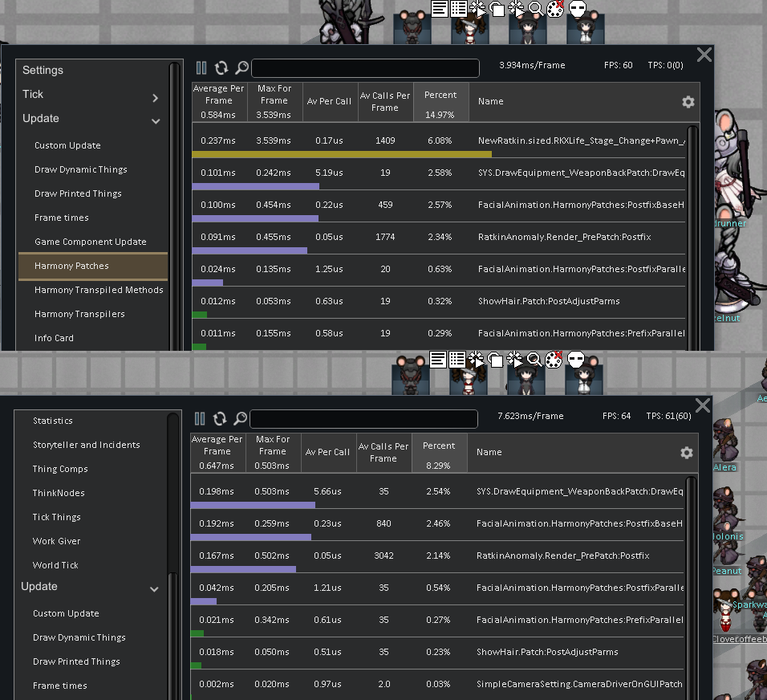Expand the Tick category chevron
This screenshot has width=767, height=700.
coord(155,98)
